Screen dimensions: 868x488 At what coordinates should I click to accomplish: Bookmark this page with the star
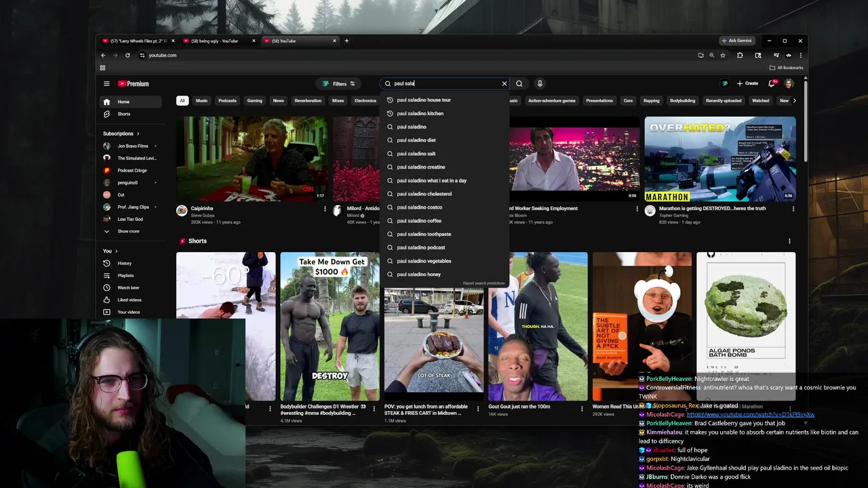(723, 55)
